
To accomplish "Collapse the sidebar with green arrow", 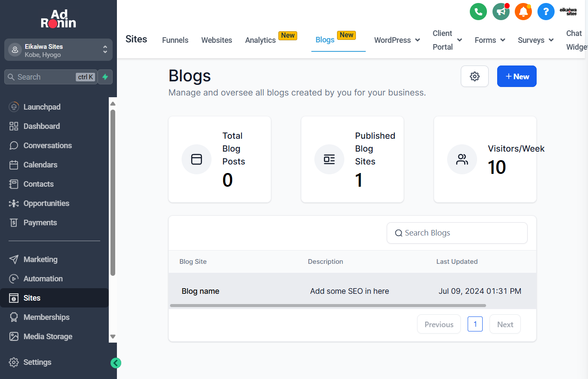I will [116, 363].
